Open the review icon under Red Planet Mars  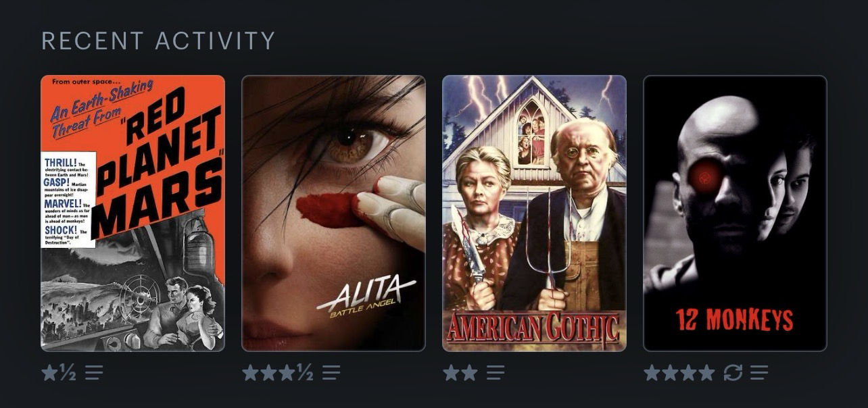(x=94, y=373)
